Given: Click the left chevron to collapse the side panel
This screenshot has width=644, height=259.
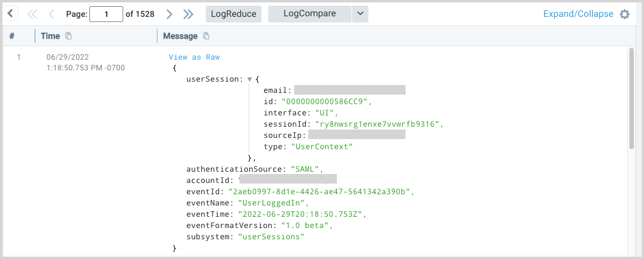Looking at the screenshot, I should pyautogui.click(x=11, y=14).
